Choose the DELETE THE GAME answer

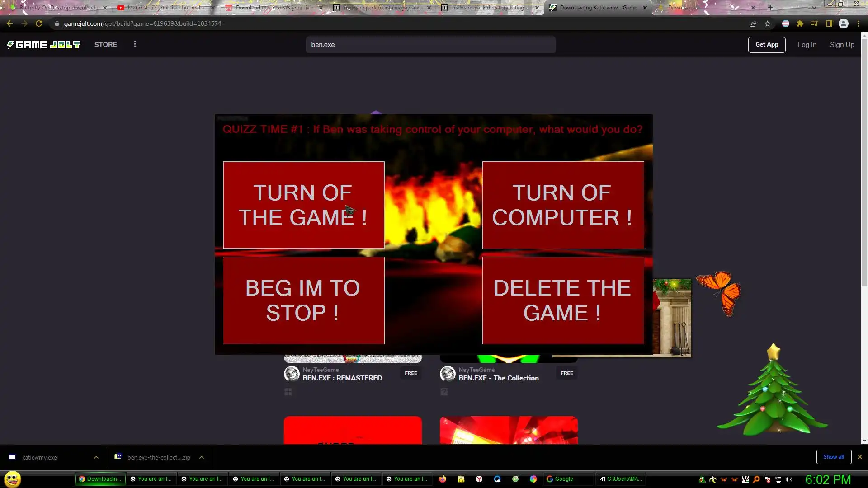pos(563,300)
